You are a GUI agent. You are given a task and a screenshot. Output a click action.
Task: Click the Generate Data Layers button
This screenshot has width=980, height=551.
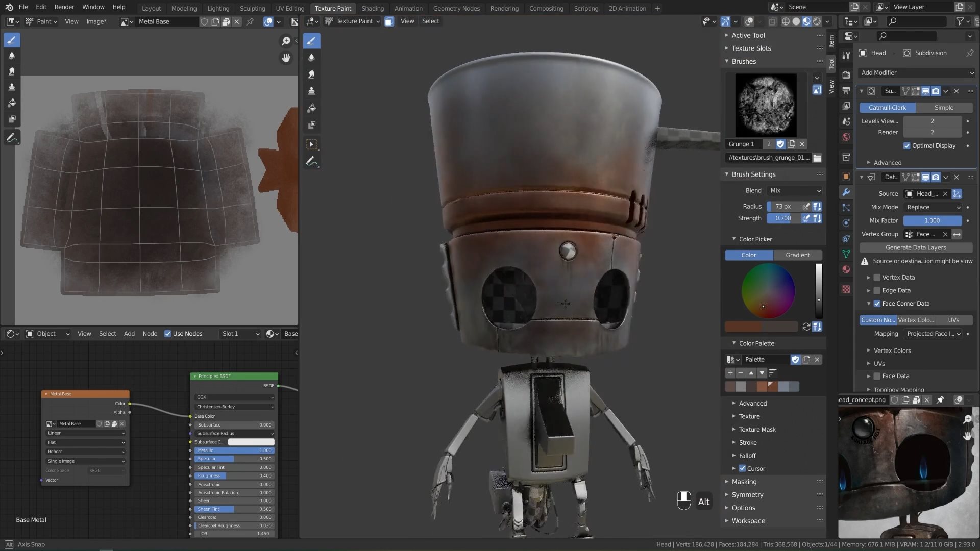pos(916,247)
